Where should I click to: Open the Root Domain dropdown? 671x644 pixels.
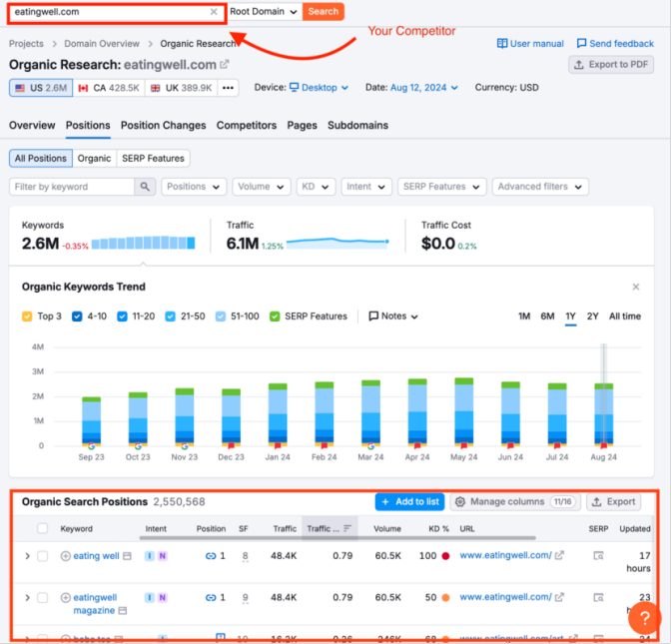(x=264, y=12)
